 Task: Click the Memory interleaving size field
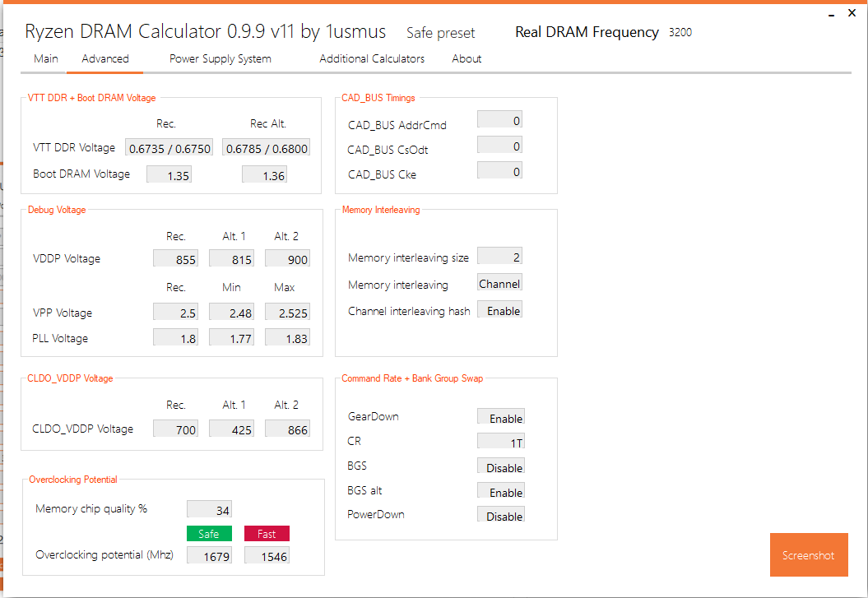[x=500, y=256]
